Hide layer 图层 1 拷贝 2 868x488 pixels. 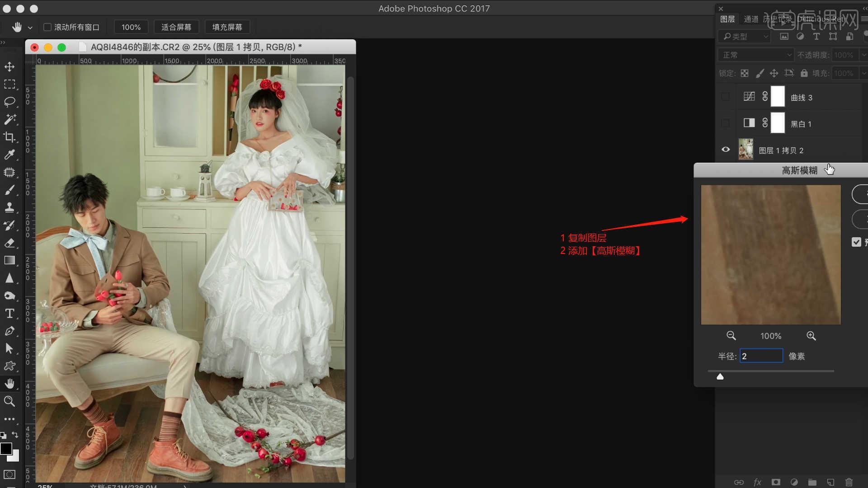point(726,150)
